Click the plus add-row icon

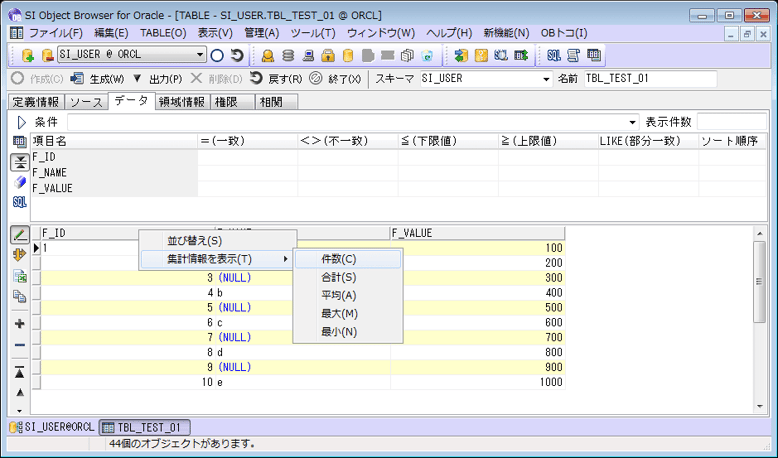coord(20,324)
